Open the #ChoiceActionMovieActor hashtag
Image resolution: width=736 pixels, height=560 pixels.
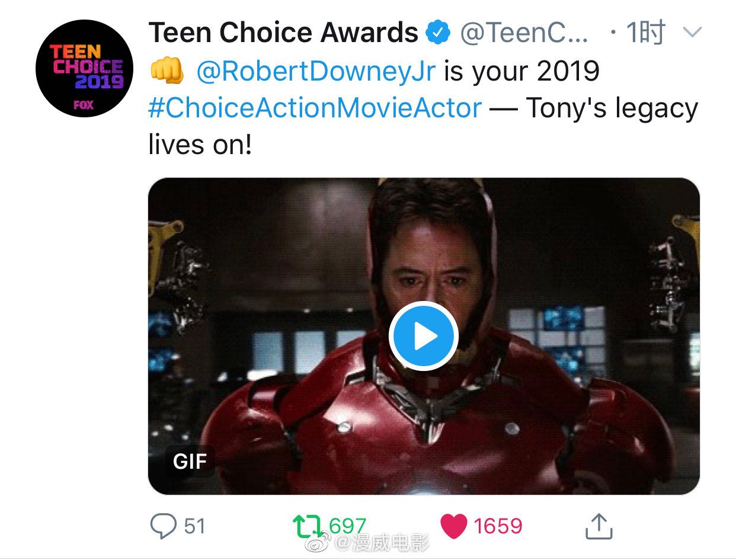tap(315, 108)
